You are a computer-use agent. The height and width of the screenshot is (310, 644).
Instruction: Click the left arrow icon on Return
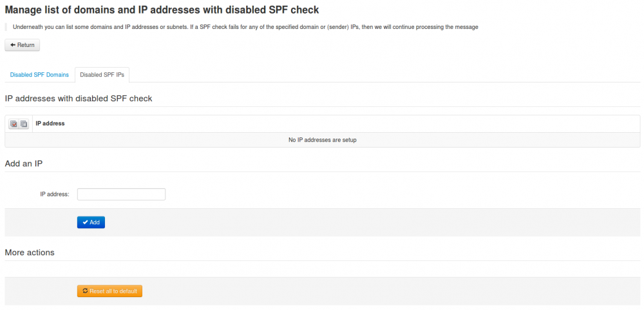pyautogui.click(x=13, y=45)
